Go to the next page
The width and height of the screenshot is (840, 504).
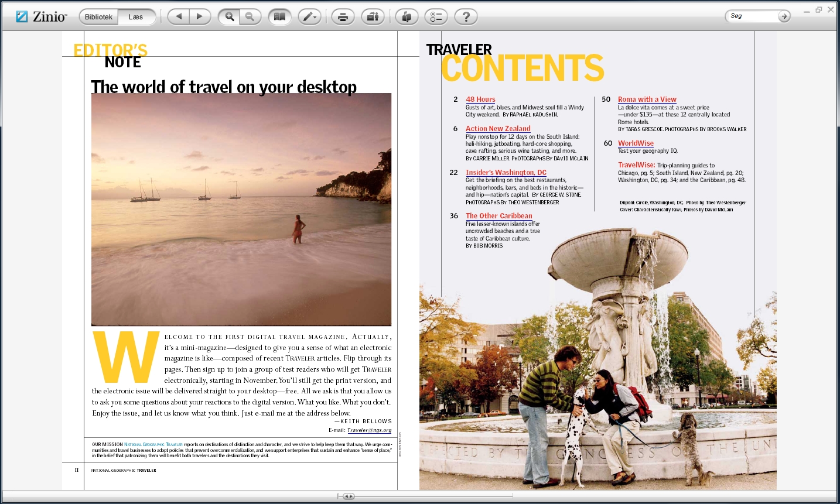pos(199,17)
